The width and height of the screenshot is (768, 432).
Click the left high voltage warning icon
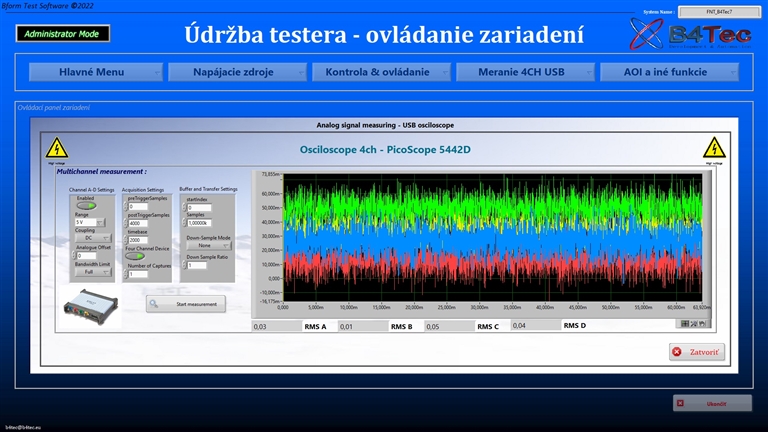click(57, 148)
